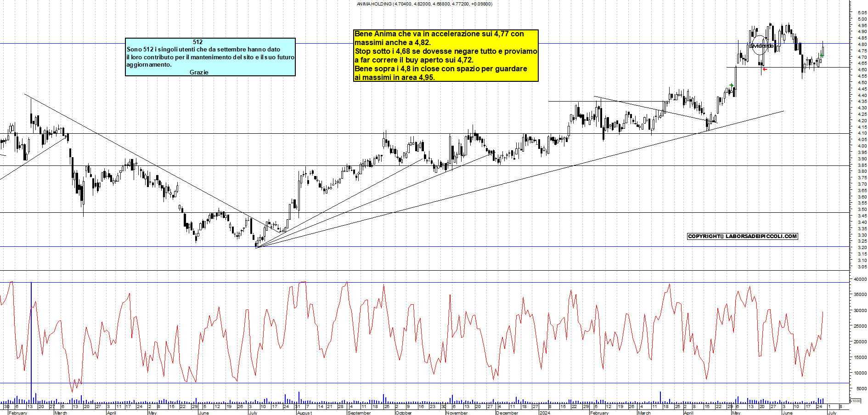This screenshot has height=415, width=868.
Task: Click the 4.80 price axis label
Action: point(862,45)
